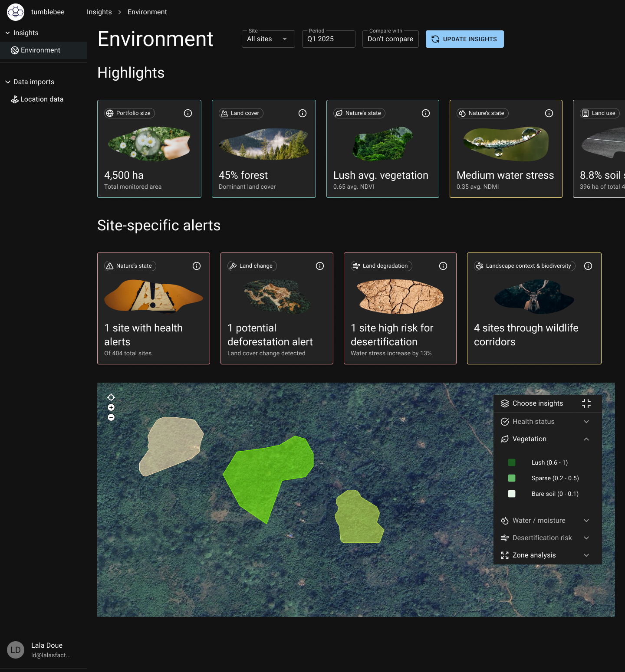This screenshot has width=625, height=672.
Task: Open the Site dropdown showing All sites
Action: click(268, 39)
